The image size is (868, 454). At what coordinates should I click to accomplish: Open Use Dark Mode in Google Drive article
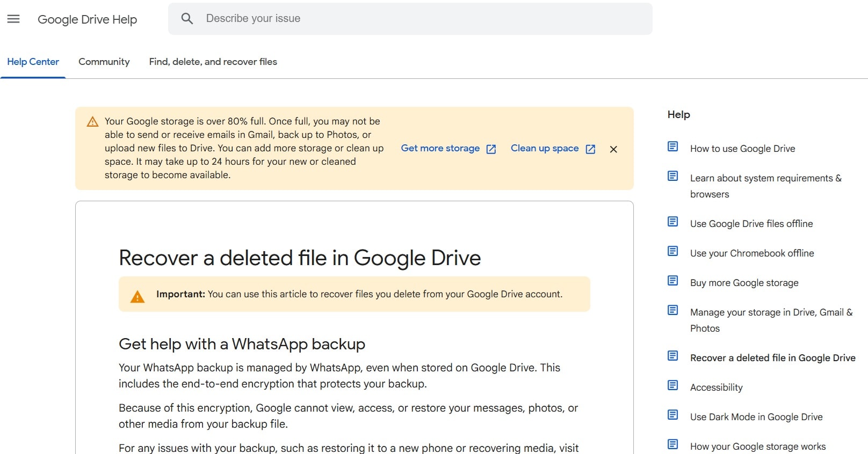(x=756, y=417)
